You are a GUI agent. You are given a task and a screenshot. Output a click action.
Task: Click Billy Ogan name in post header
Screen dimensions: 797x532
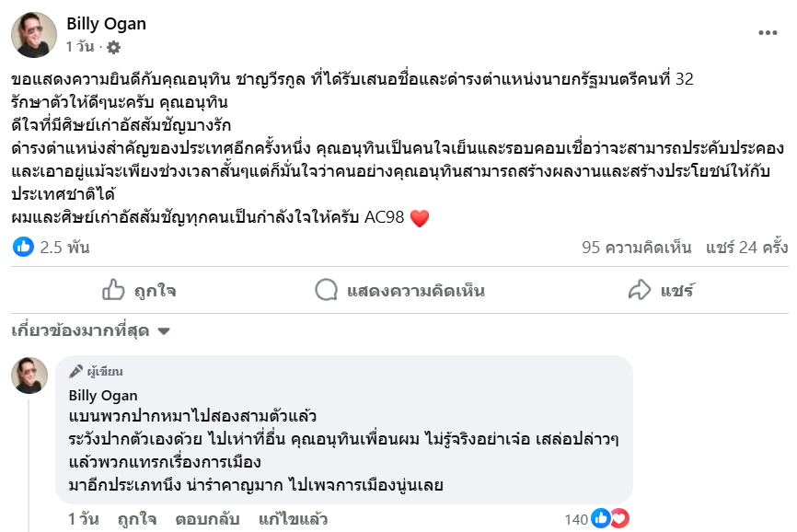click(x=106, y=24)
